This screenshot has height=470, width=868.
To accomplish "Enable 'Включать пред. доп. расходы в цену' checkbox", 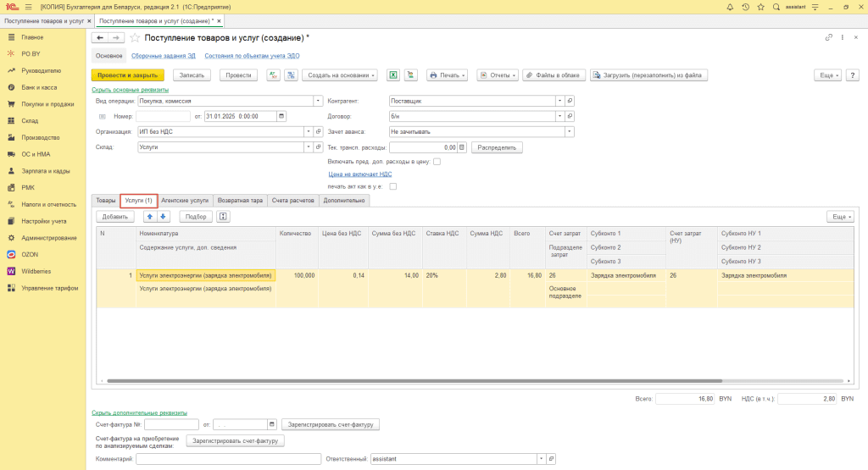I will [437, 161].
